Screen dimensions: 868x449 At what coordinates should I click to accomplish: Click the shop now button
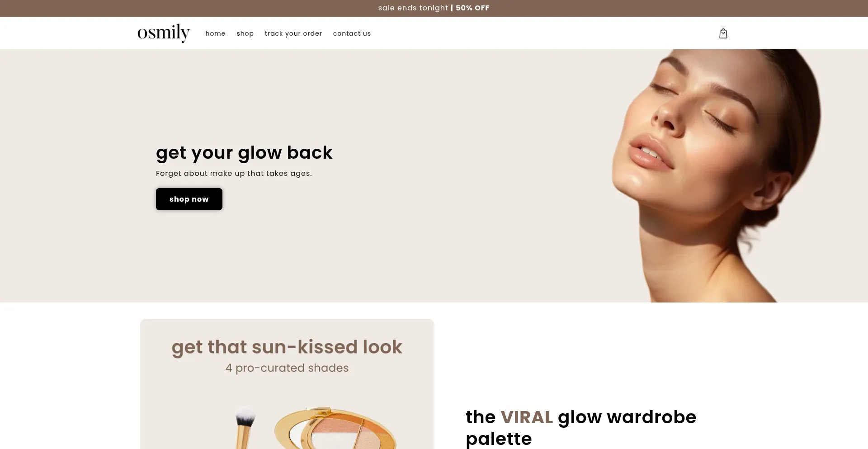[189, 199]
